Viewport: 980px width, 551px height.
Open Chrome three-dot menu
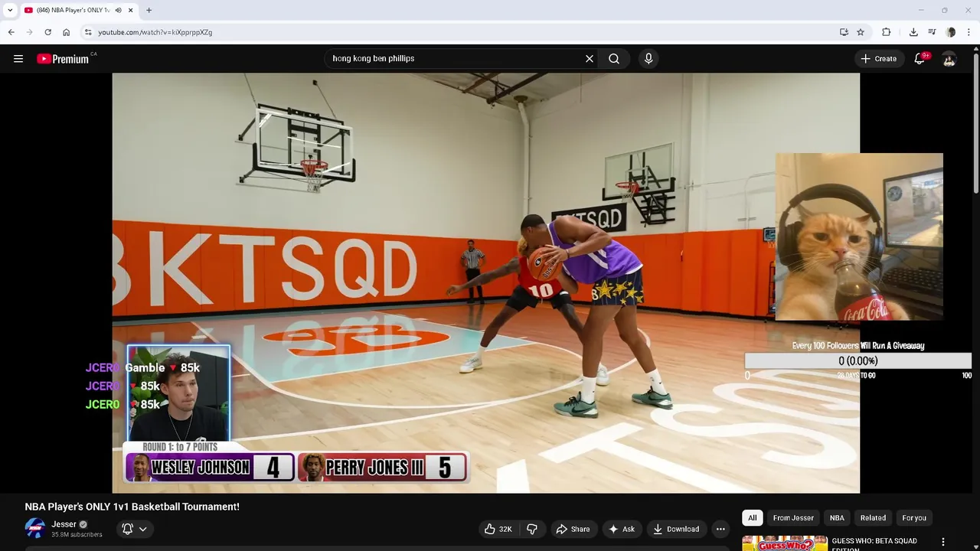click(x=969, y=32)
